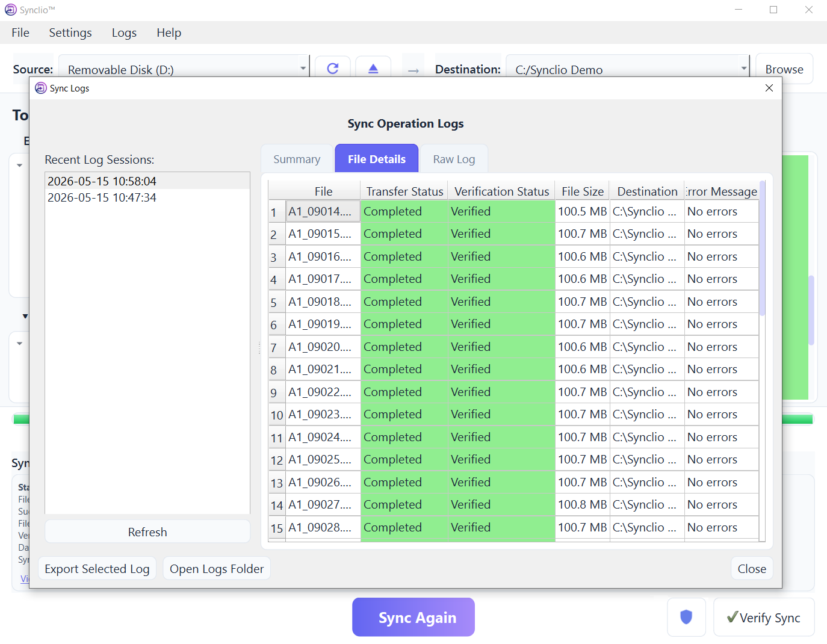Select file cell A1_09027

(x=323, y=504)
